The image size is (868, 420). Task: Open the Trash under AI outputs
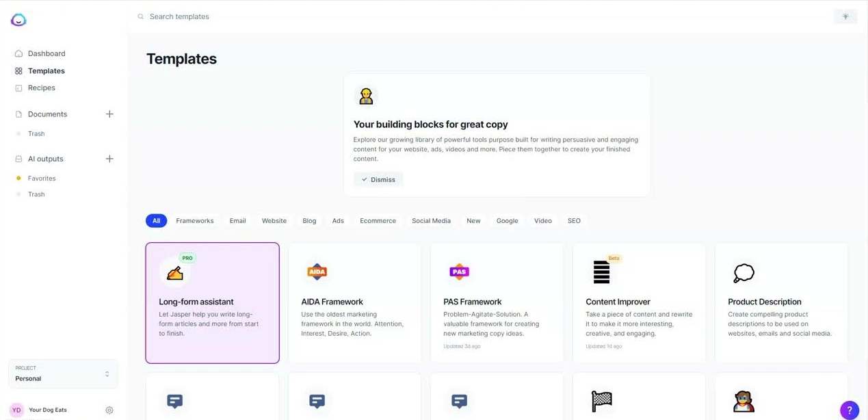(36, 194)
